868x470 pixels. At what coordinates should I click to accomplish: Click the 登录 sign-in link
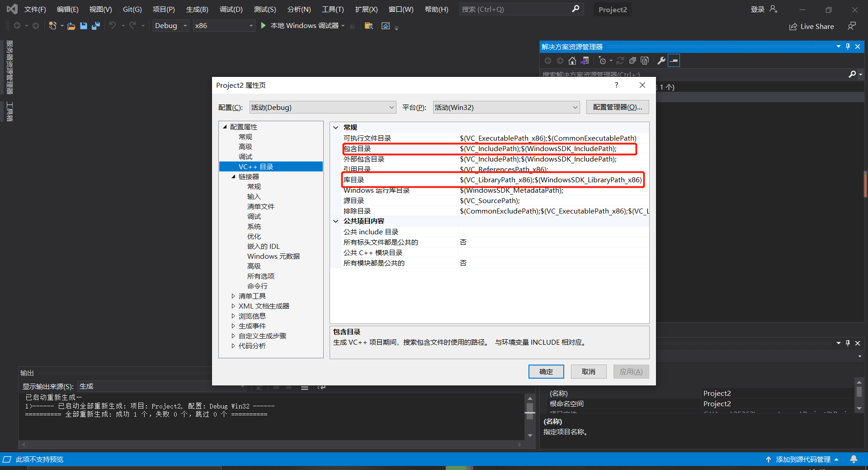pyautogui.click(x=758, y=9)
